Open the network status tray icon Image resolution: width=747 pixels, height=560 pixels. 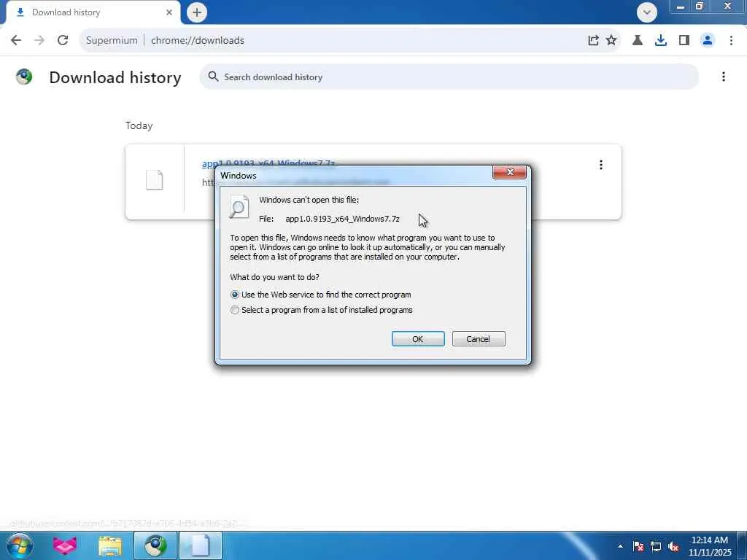pyautogui.click(x=656, y=546)
